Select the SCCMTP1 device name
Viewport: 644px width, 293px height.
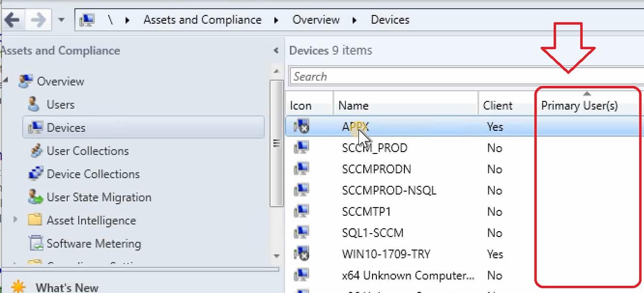tap(366, 212)
